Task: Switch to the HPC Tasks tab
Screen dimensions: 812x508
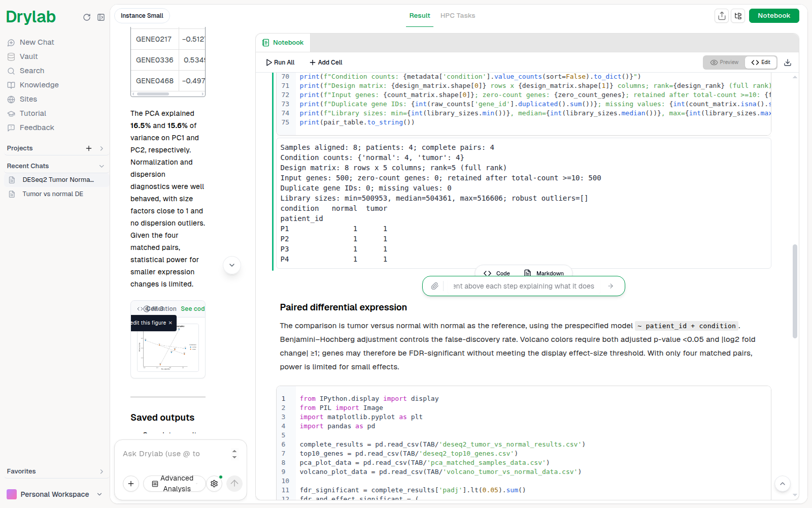Action: [458, 16]
